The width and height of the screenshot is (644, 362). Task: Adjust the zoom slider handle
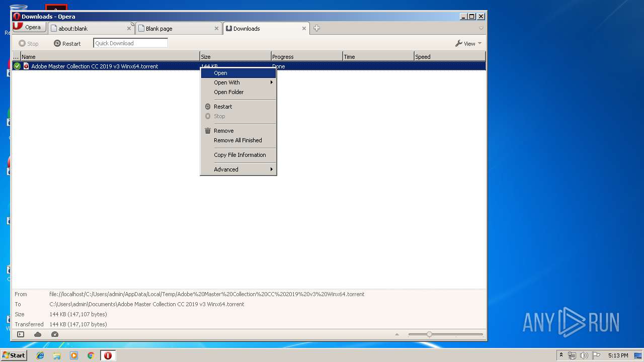(x=429, y=334)
